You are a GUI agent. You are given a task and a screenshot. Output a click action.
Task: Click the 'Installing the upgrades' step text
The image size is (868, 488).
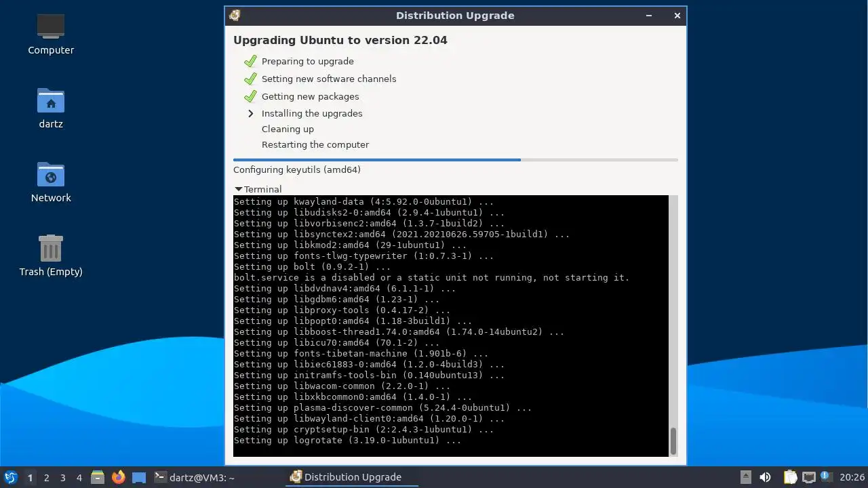(x=312, y=113)
